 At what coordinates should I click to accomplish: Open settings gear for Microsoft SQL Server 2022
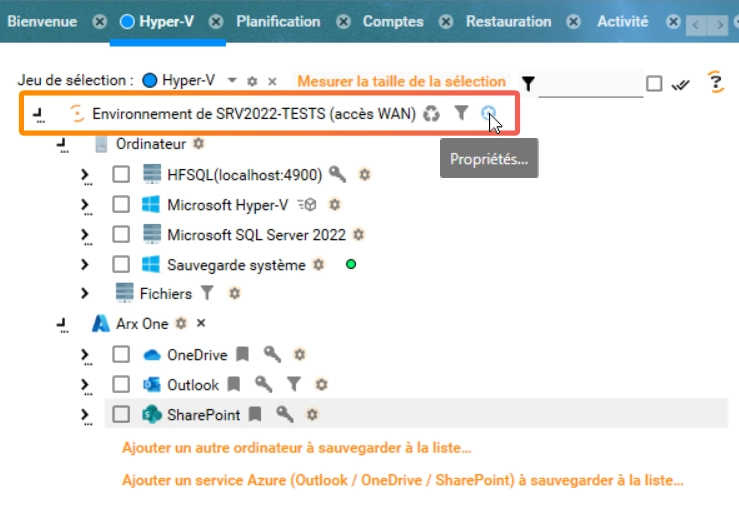pyautogui.click(x=359, y=235)
